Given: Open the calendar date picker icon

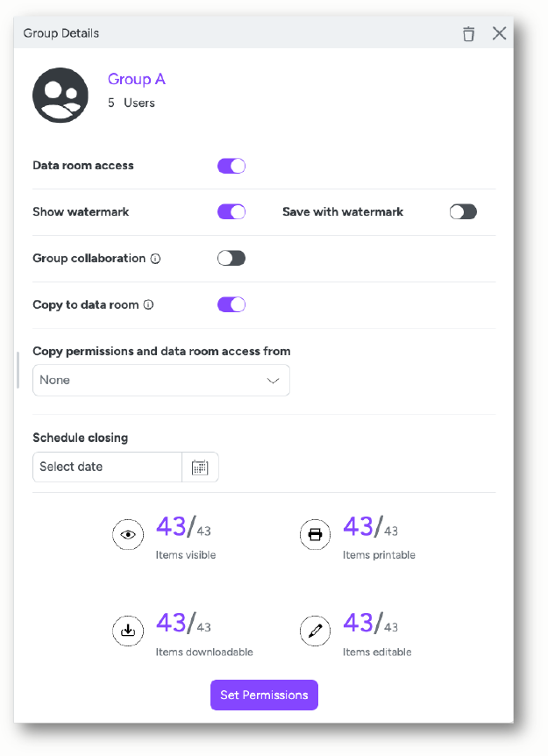Looking at the screenshot, I should point(200,467).
